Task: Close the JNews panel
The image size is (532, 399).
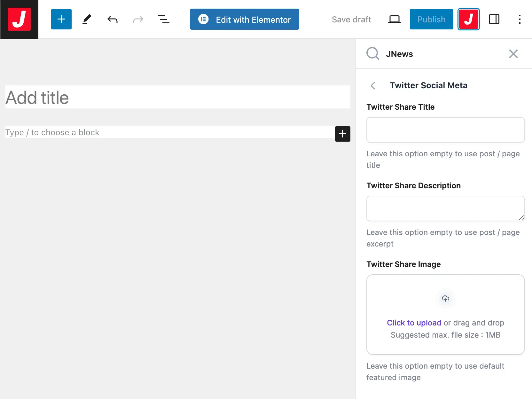Action: point(513,54)
